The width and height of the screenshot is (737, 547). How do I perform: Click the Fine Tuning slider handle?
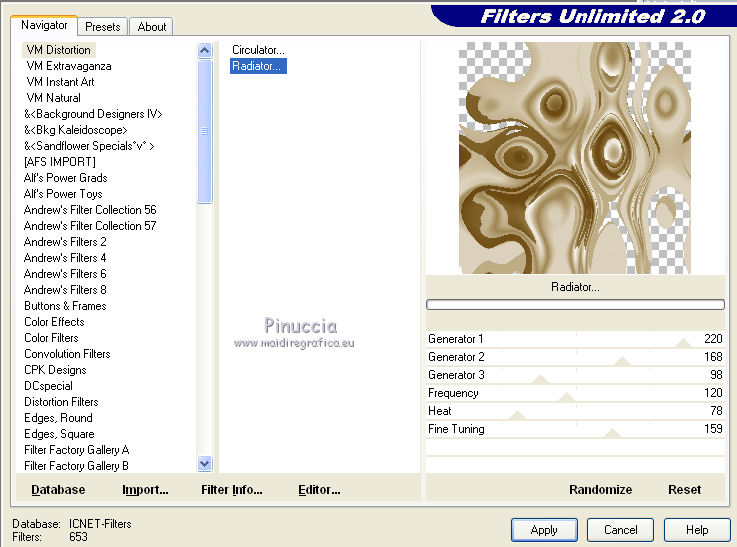pos(612,433)
